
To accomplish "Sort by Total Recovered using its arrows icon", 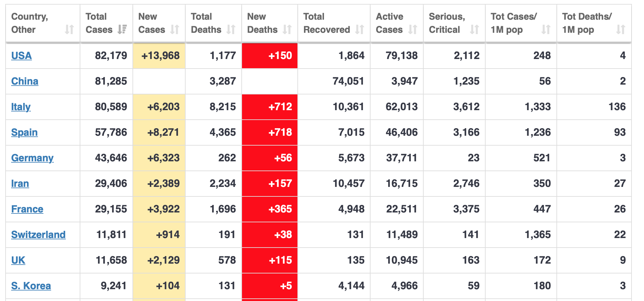I will pyautogui.click(x=360, y=30).
